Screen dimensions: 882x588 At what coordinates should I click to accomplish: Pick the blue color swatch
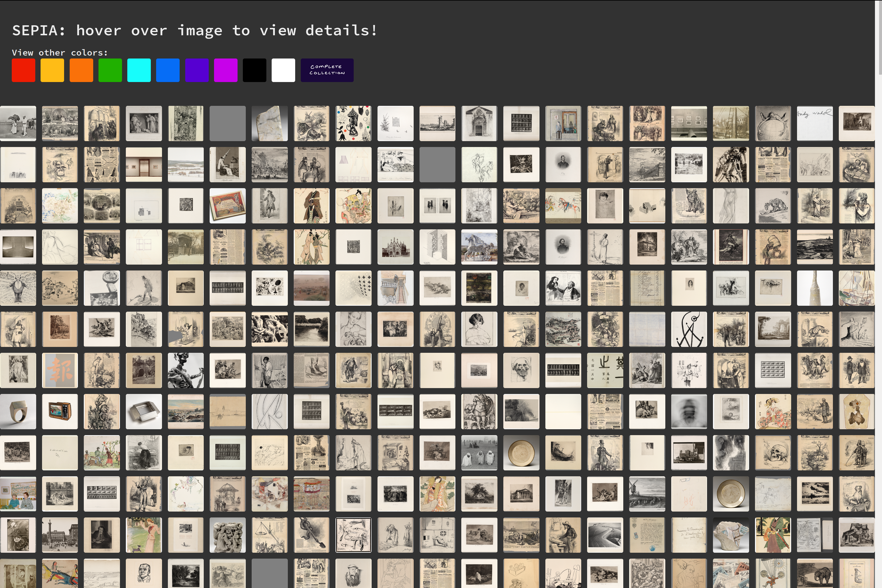point(168,70)
